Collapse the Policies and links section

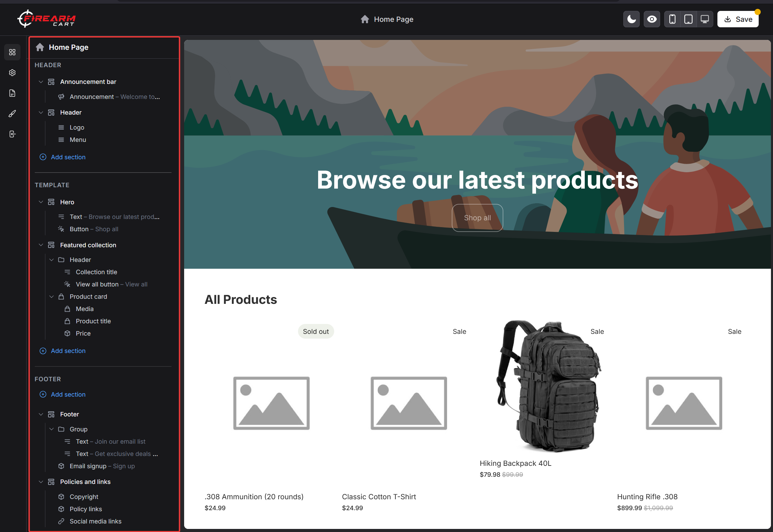(x=41, y=482)
